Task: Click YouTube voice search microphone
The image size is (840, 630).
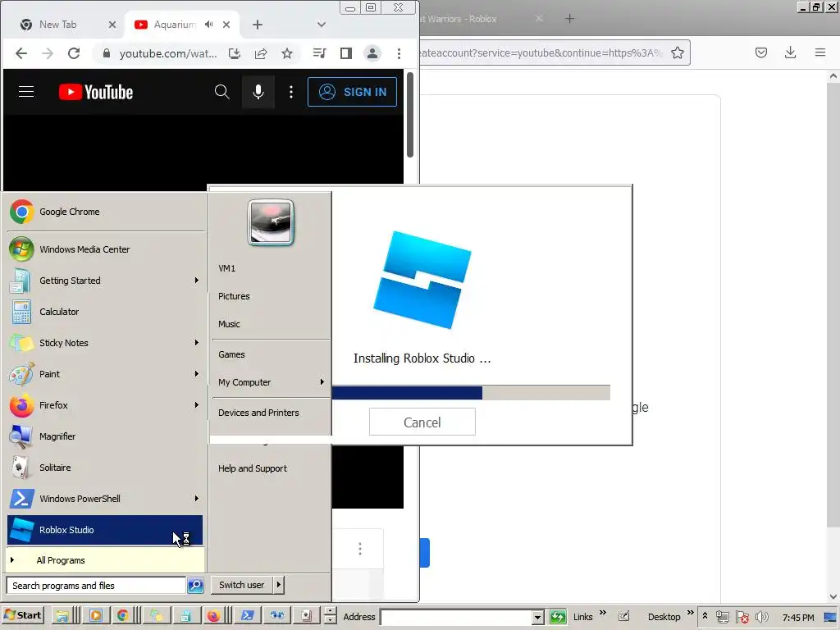Action: pyautogui.click(x=258, y=92)
